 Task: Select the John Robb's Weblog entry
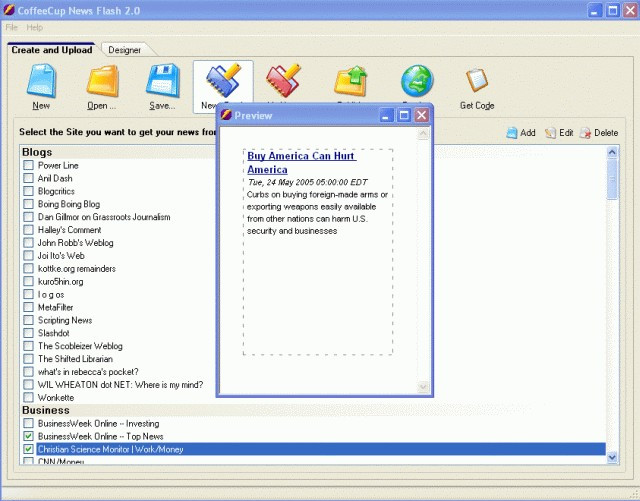76,243
